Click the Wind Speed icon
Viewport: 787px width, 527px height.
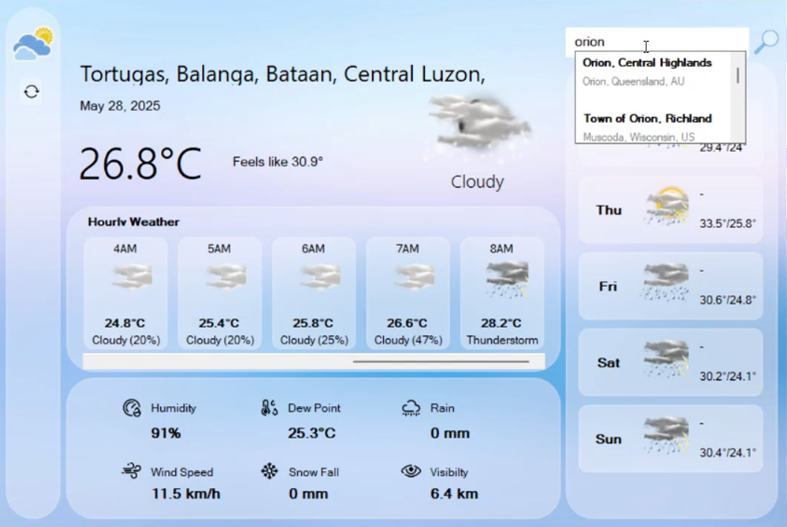click(x=132, y=471)
